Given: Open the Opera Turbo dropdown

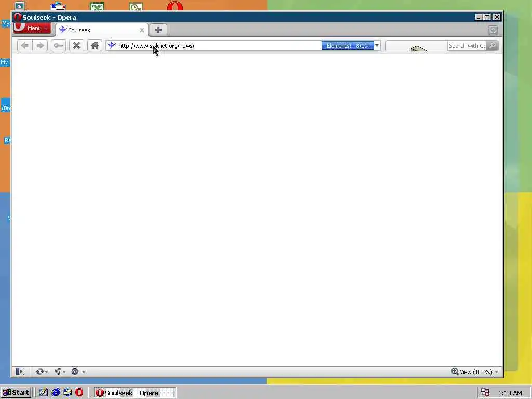Looking at the screenshot, I should [78, 371].
